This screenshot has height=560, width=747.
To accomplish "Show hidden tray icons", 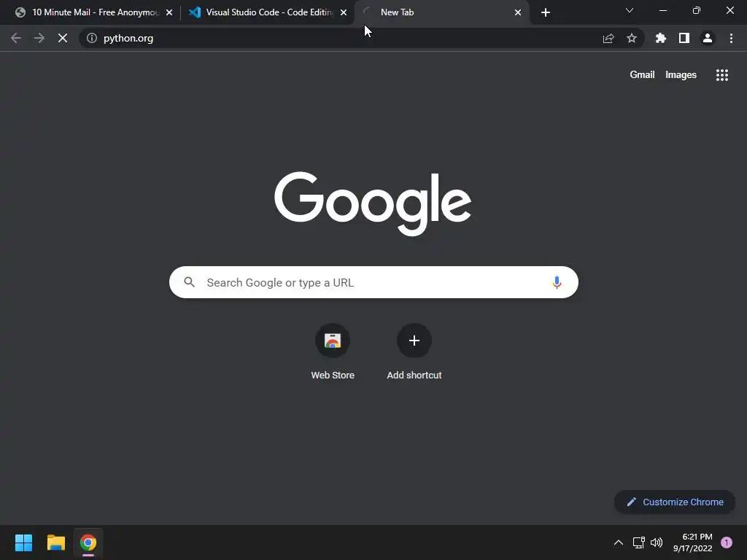I will (618, 542).
